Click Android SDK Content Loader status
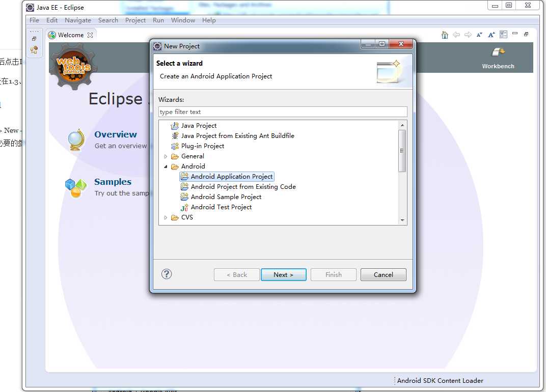The width and height of the screenshot is (546, 392). [x=440, y=380]
